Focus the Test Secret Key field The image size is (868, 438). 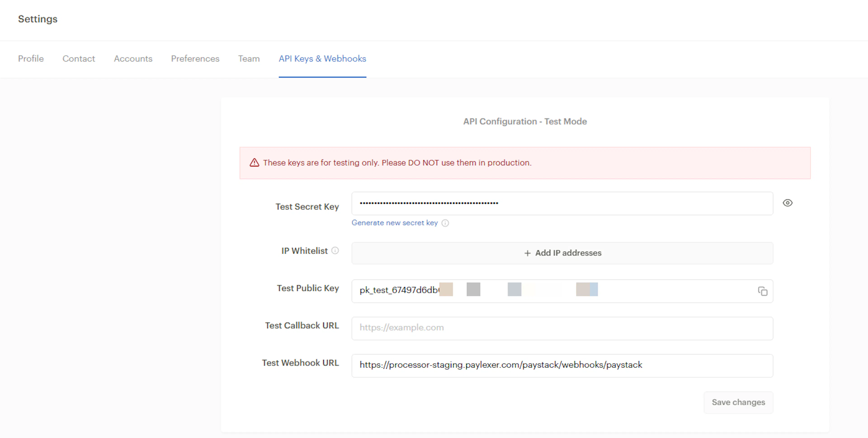562,203
